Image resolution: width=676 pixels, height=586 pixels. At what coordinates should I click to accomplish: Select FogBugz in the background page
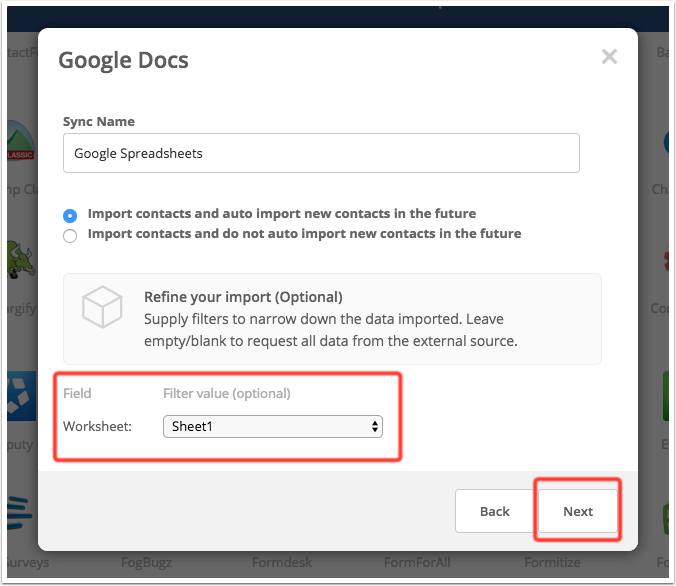(x=147, y=562)
